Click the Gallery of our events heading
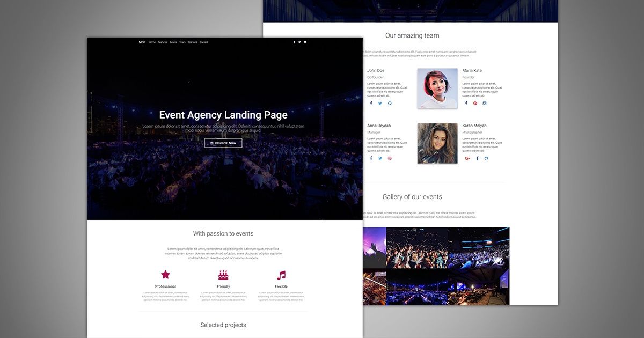The width and height of the screenshot is (644, 338). 412,197
